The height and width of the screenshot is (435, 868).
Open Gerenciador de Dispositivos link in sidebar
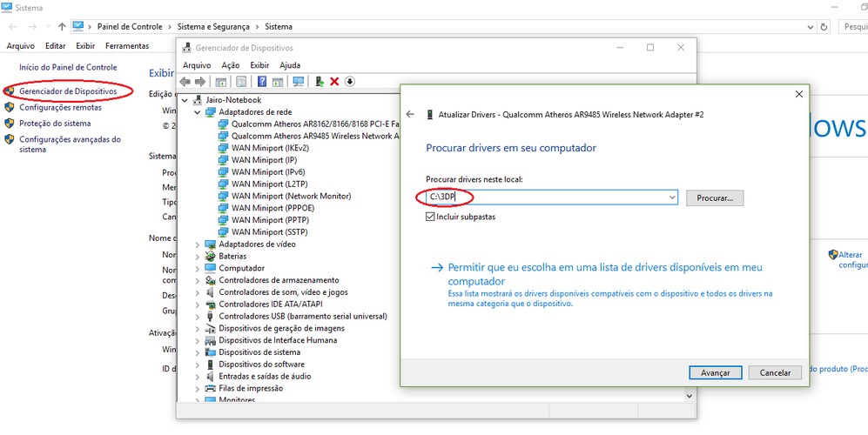tap(68, 90)
